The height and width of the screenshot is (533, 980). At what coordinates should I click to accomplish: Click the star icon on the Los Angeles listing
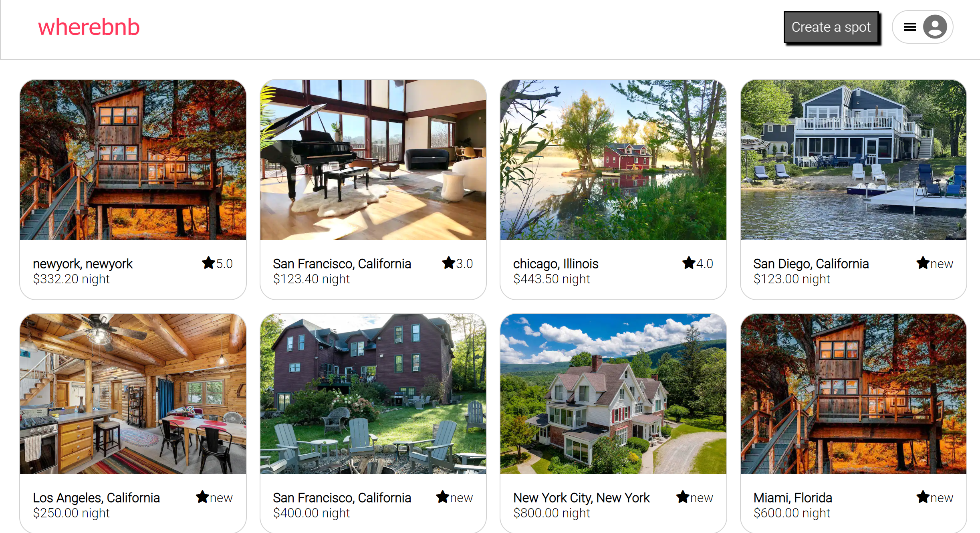[x=202, y=497]
